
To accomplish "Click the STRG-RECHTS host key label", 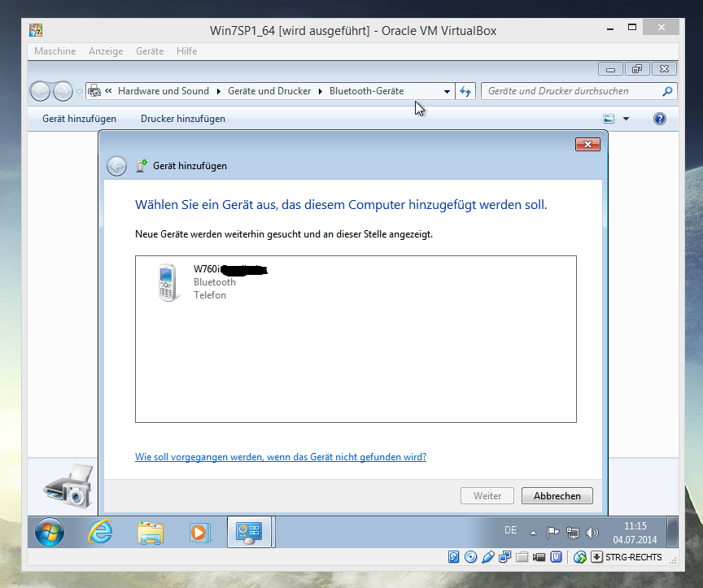I will (634, 557).
